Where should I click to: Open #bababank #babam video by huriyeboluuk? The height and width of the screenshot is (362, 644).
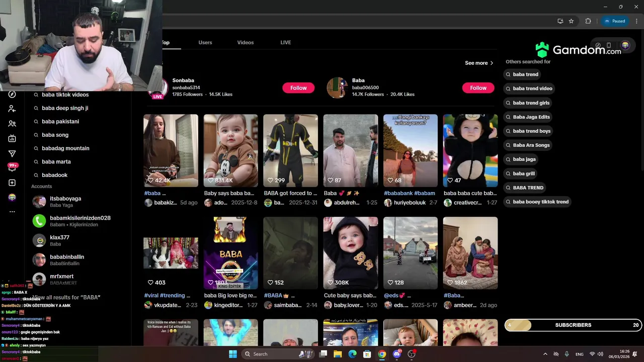click(x=411, y=151)
